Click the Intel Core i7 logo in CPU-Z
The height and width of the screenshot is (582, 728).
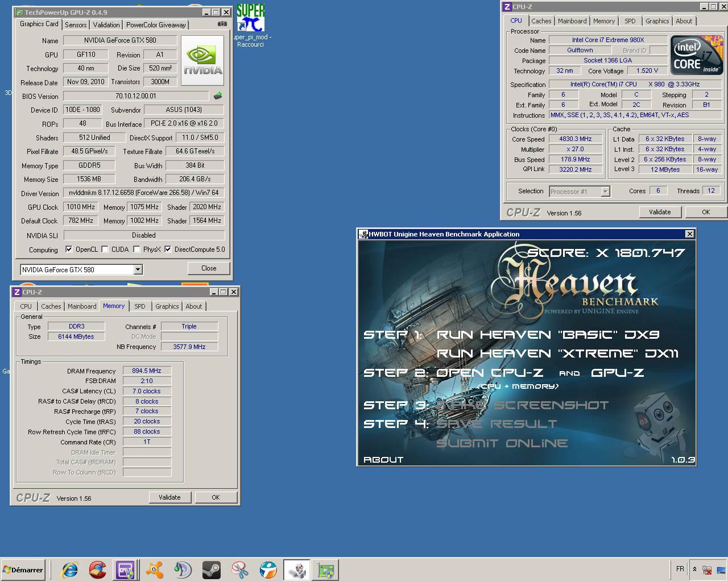pos(697,55)
